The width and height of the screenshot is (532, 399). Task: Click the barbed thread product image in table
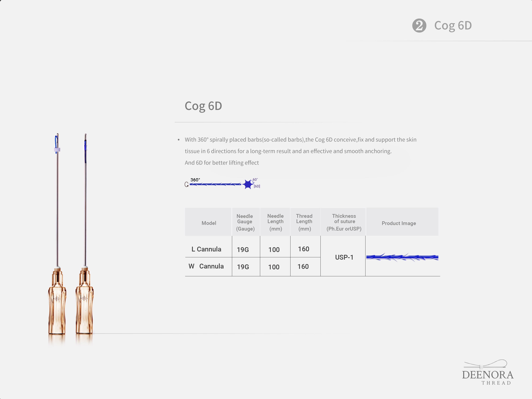[402, 257]
